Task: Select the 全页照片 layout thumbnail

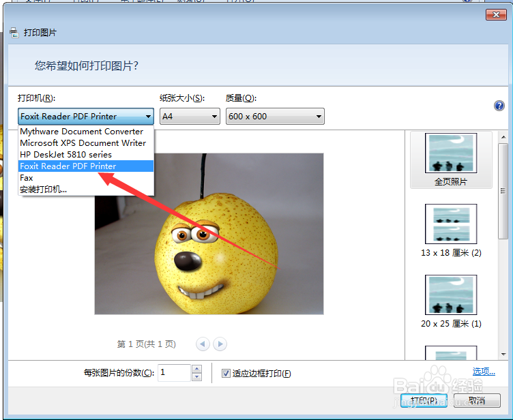Action: pyautogui.click(x=451, y=160)
